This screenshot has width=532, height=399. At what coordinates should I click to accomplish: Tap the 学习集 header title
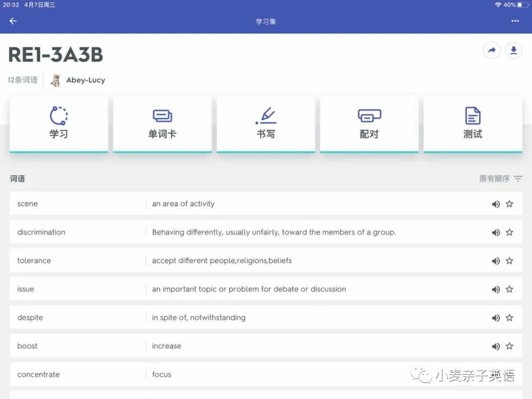point(266,22)
